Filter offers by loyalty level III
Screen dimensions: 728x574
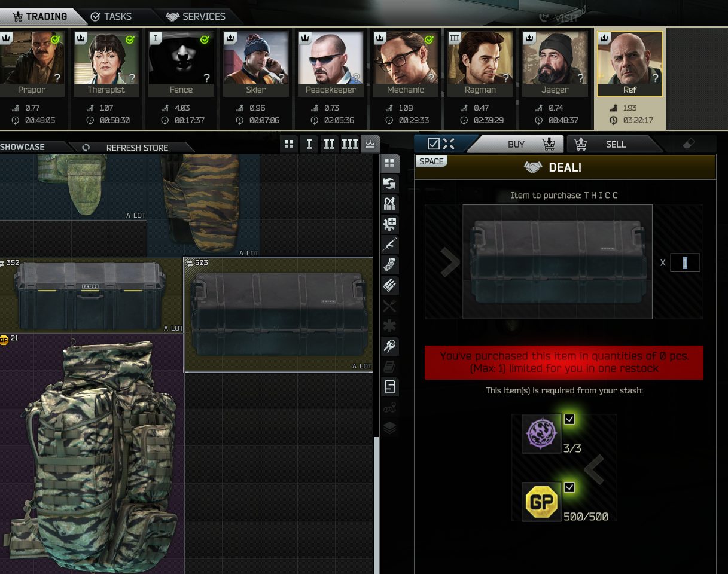tap(349, 144)
